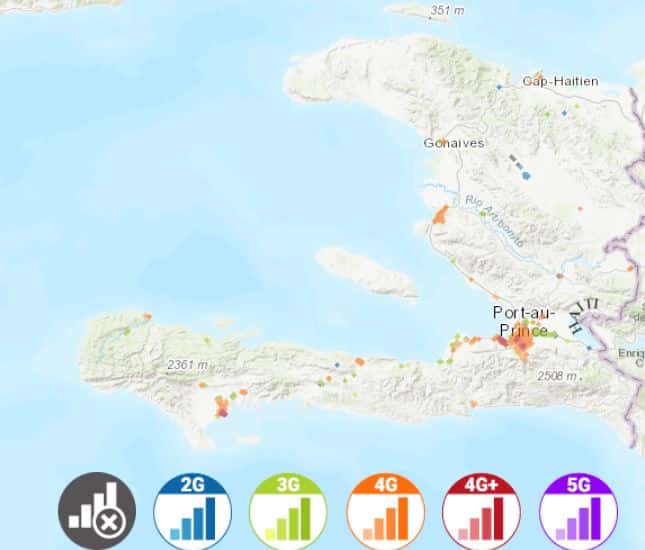This screenshot has width=645, height=550.
Task: Select the 2361 m peak marker
Action: pyautogui.click(x=185, y=366)
